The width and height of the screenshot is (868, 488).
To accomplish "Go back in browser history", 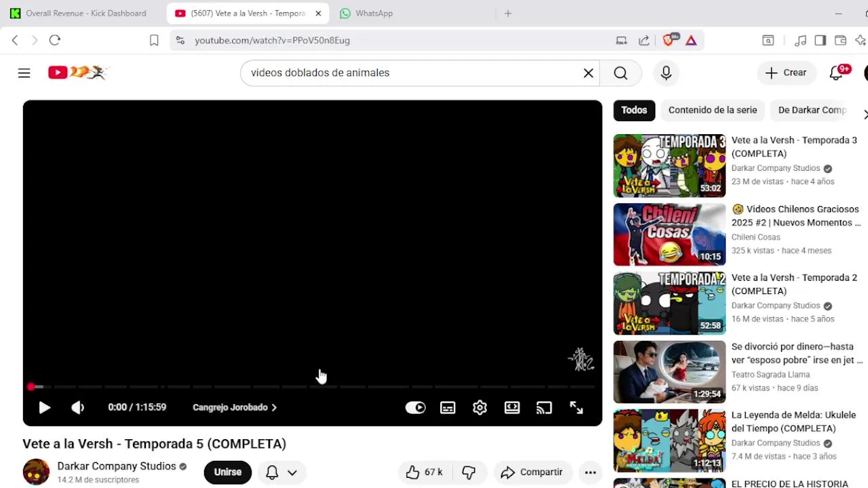I will (x=15, y=41).
